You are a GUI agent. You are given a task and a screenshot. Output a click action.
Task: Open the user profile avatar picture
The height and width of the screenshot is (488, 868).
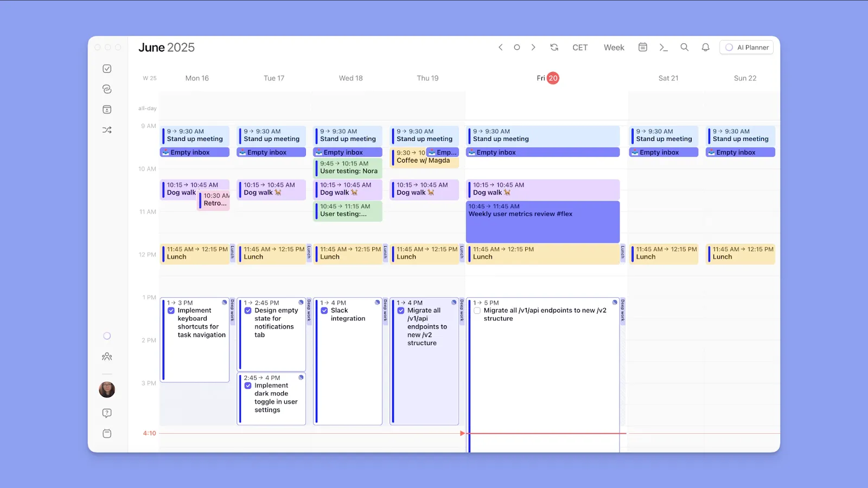107,389
